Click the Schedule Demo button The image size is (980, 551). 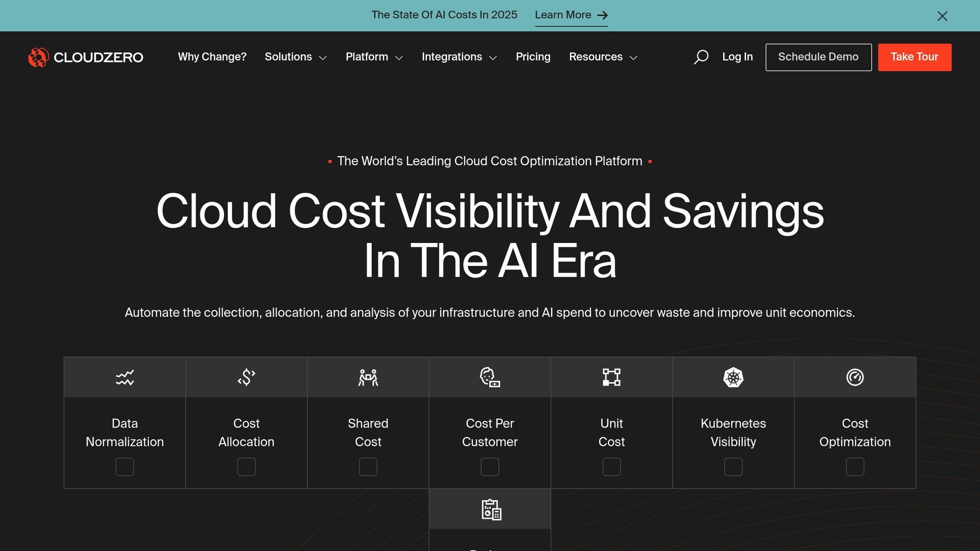818,57
